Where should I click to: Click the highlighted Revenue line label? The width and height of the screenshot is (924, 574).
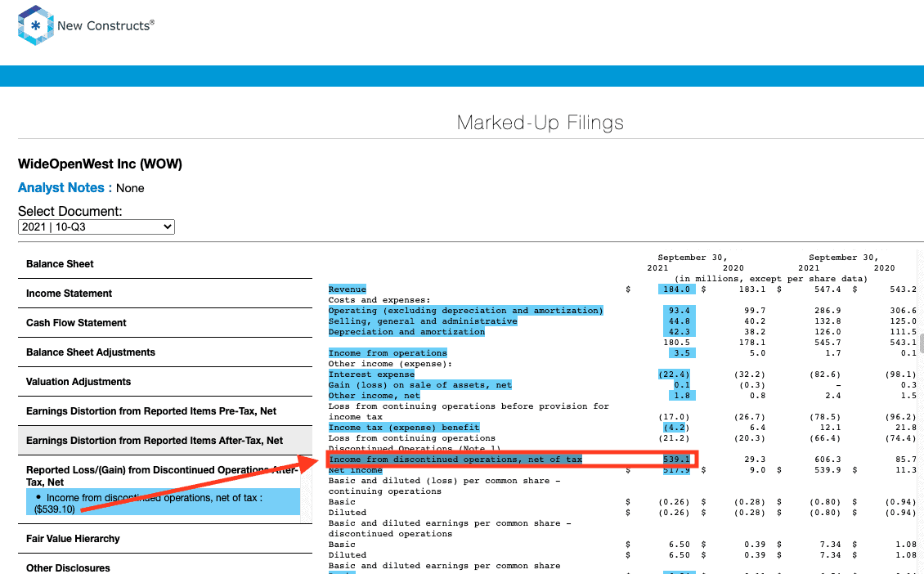pyautogui.click(x=347, y=289)
